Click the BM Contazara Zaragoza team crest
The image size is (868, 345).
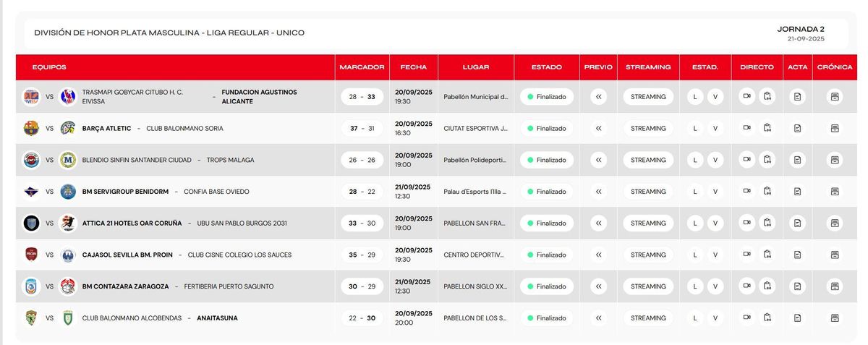[31, 286]
